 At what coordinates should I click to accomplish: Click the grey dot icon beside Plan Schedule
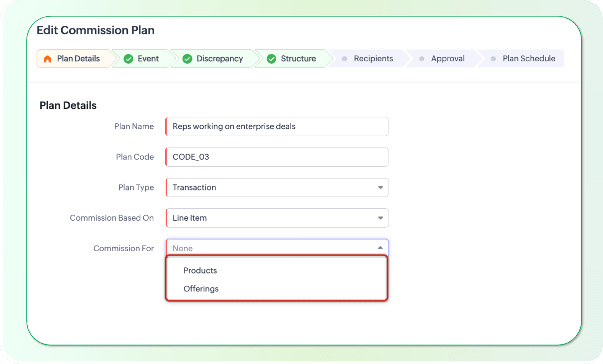click(493, 59)
